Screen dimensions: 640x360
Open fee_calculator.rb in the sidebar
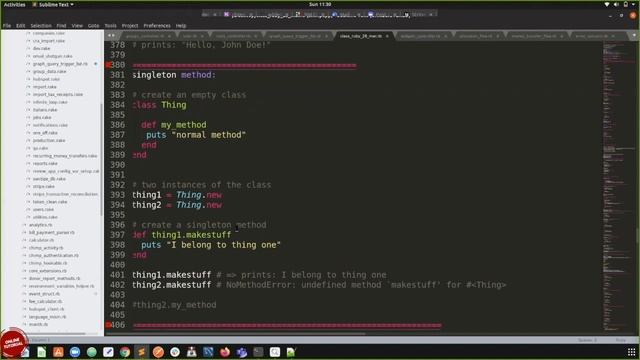point(45,301)
